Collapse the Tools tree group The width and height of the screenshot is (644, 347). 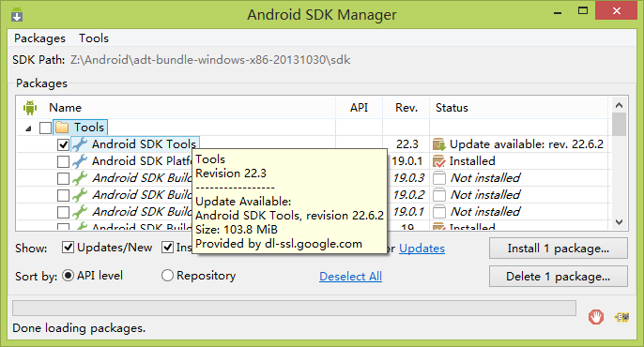[x=28, y=128]
